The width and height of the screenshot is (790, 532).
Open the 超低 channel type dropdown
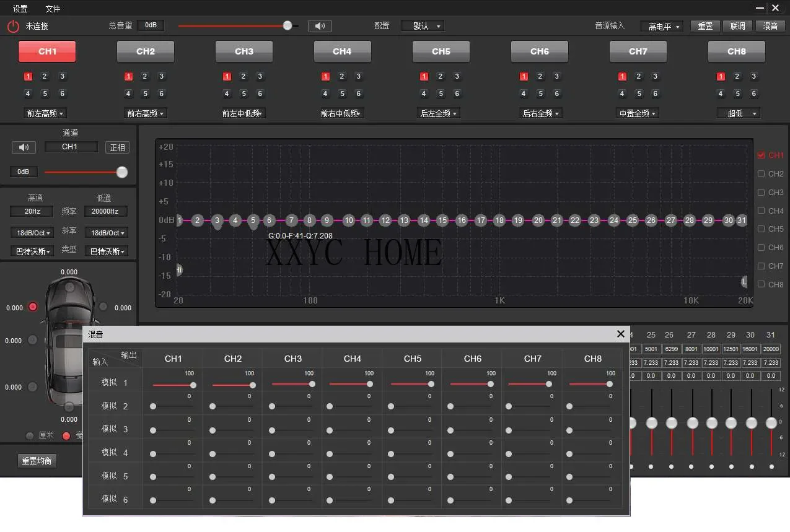pyautogui.click(x=739, y=113)
